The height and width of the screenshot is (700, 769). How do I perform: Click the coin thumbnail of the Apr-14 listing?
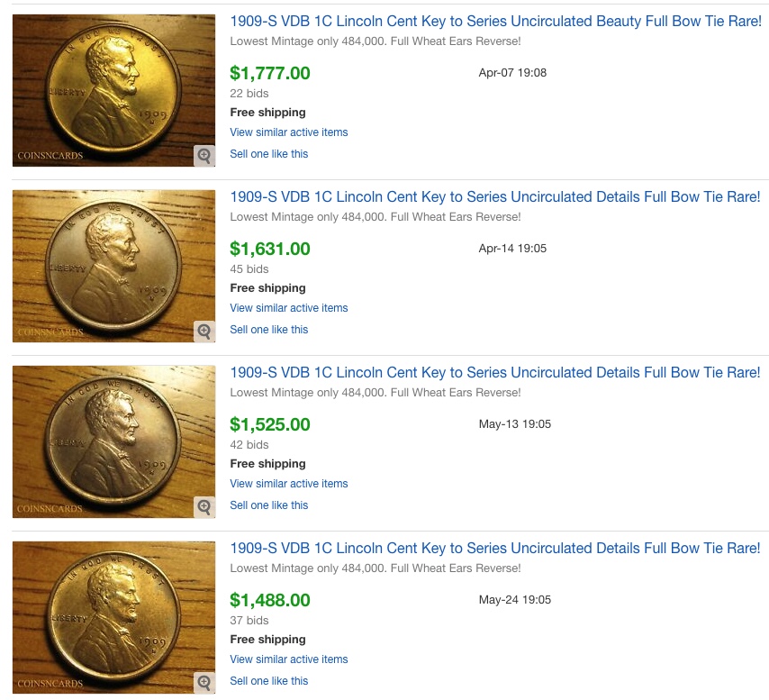(113, 266)
